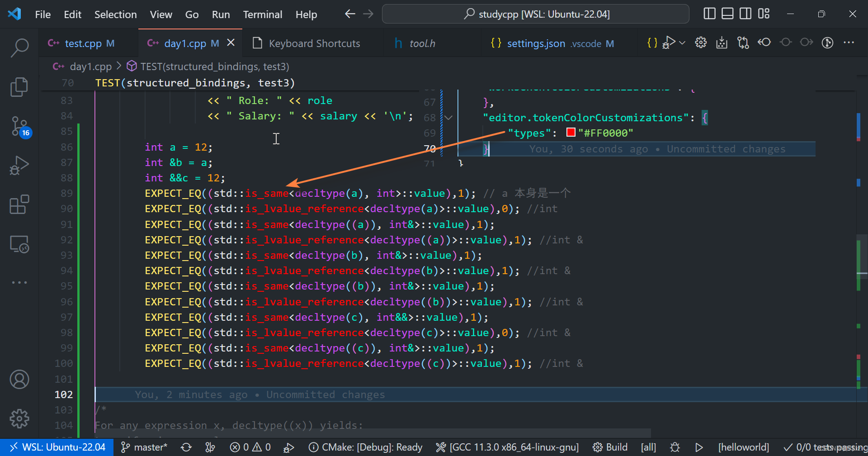Toggle the secondary side bar layout
The width and height of the screenshot is (868, 456).
[x=745, y=14]
